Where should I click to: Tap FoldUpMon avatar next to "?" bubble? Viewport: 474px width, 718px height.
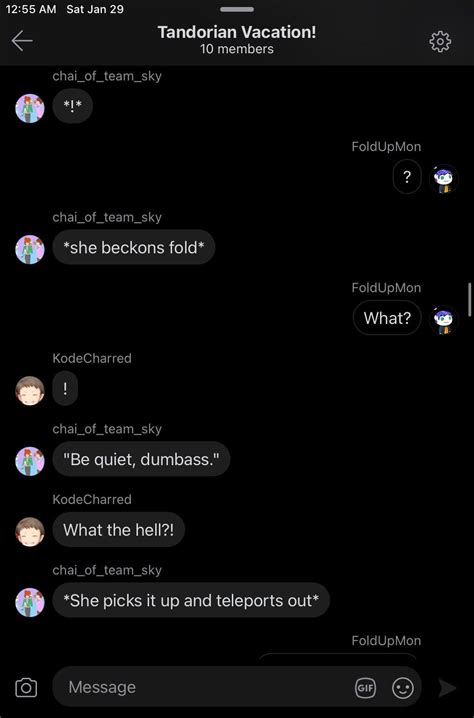pos(444,179)
